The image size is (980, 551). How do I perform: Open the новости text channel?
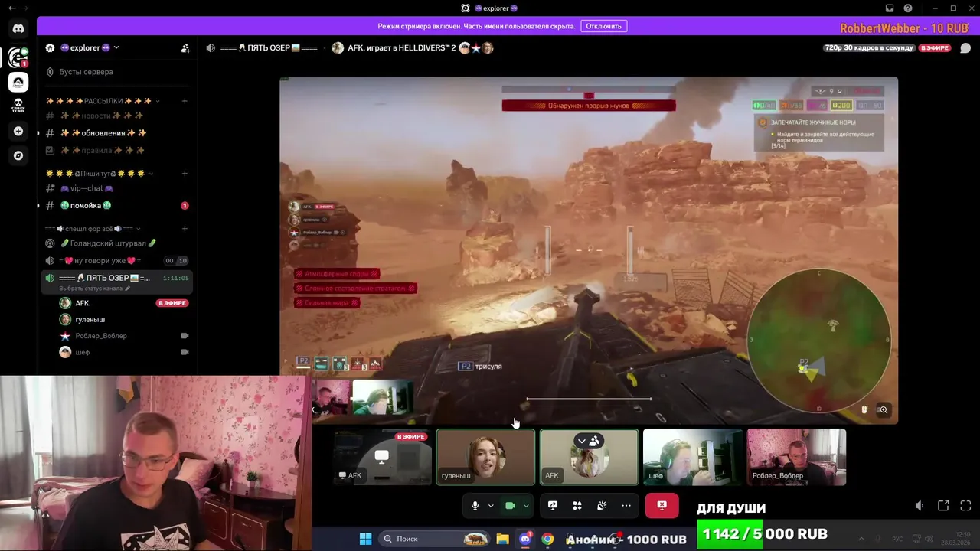(x=116, y=116)
